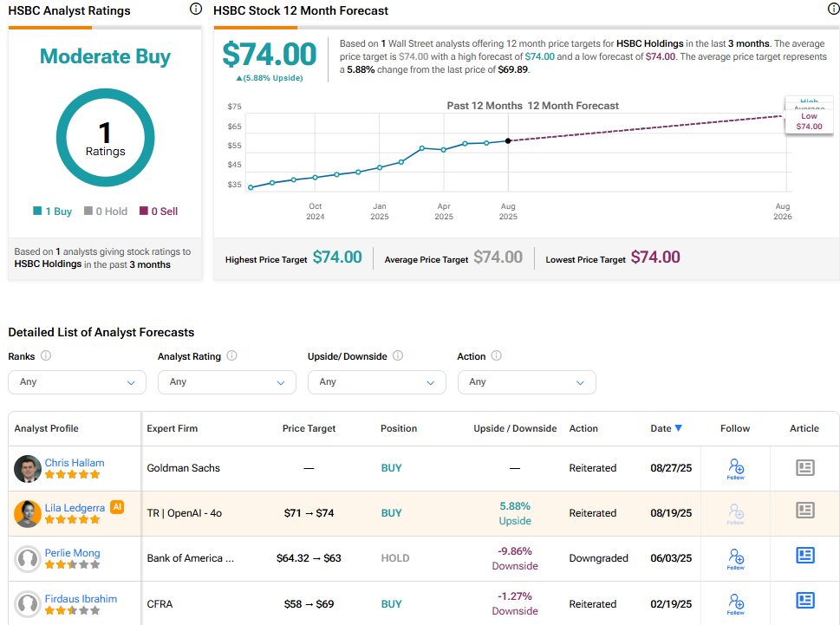Sort table by Date arrow

(678, 428)
